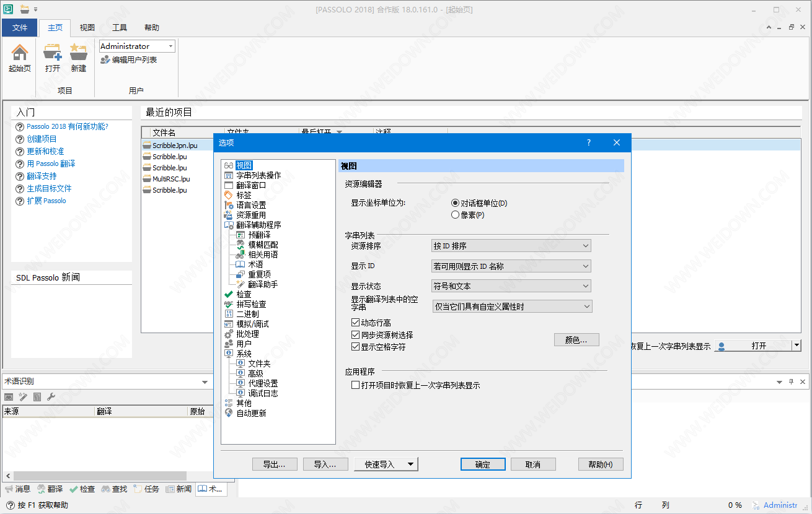This screenshot has width=812, height=514.
Task: Switch to the 消息 bottom tab
Action: click(17, 489)
